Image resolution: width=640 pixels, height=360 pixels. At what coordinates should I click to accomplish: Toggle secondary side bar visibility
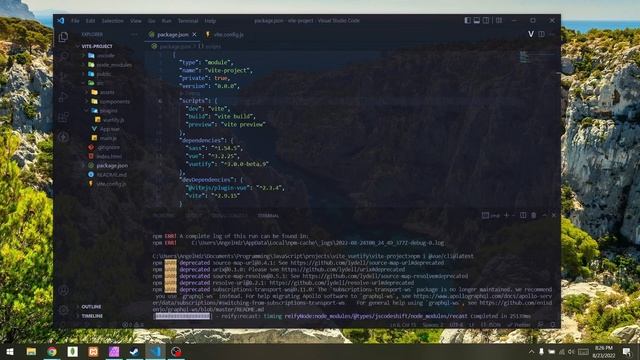[486, 20]
